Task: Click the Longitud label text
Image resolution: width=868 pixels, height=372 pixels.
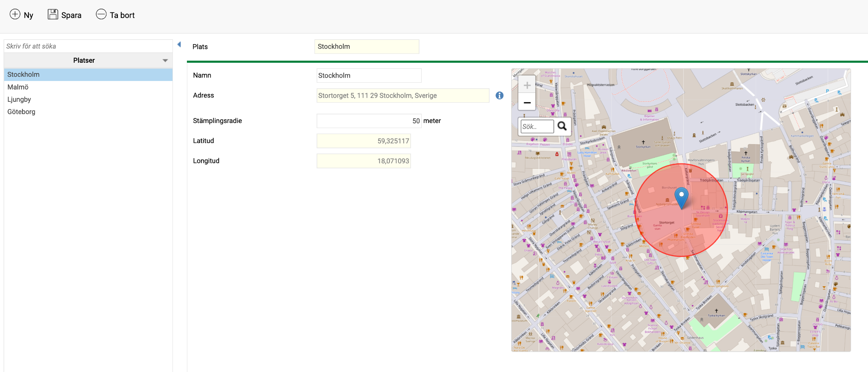Action: [206, 161]
